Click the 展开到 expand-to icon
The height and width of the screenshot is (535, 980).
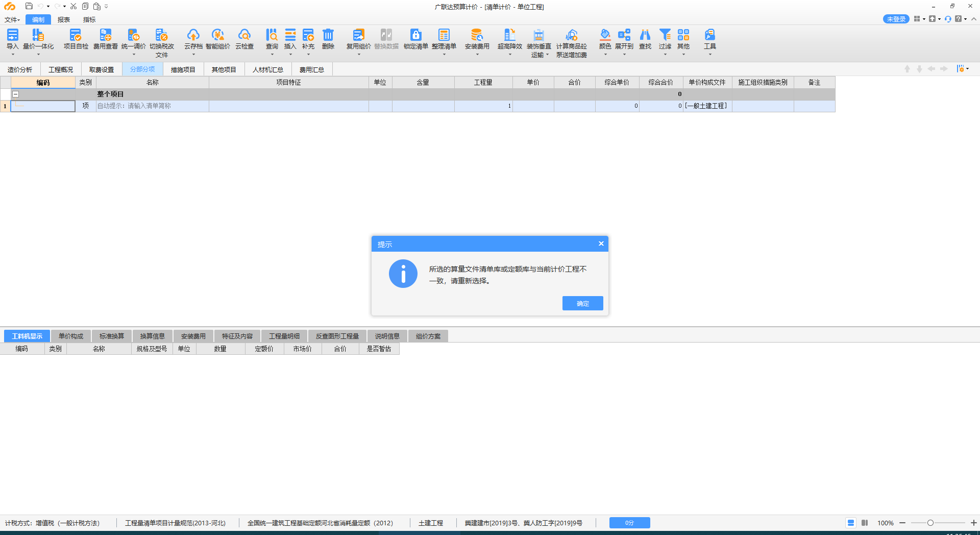(624, 35)
